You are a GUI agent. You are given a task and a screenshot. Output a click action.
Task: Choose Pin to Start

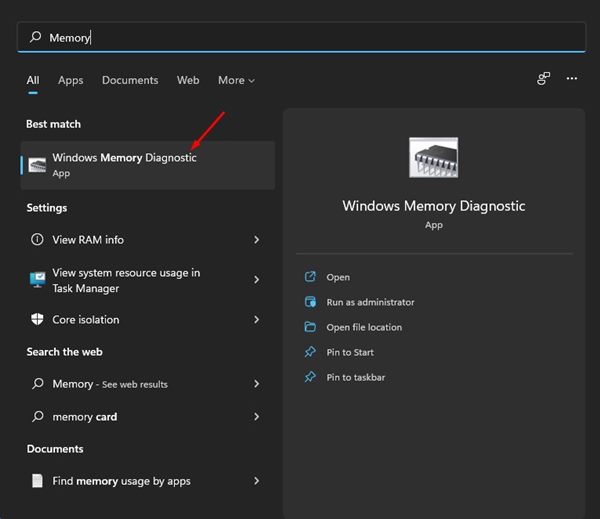350,353
